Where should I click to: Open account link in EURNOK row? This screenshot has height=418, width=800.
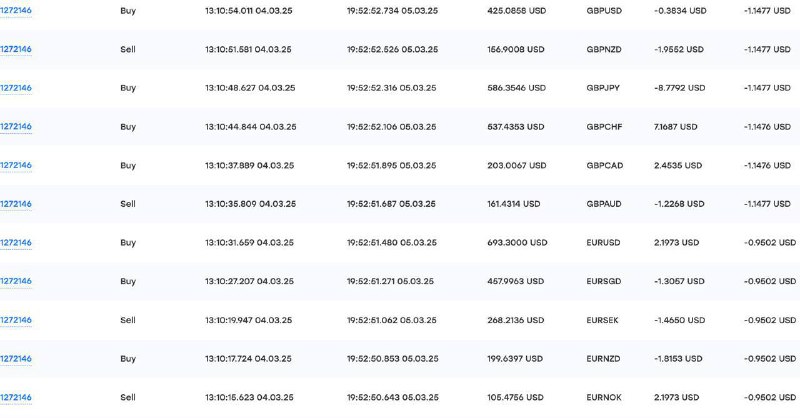pyautogui.click(x=16, y=398)
